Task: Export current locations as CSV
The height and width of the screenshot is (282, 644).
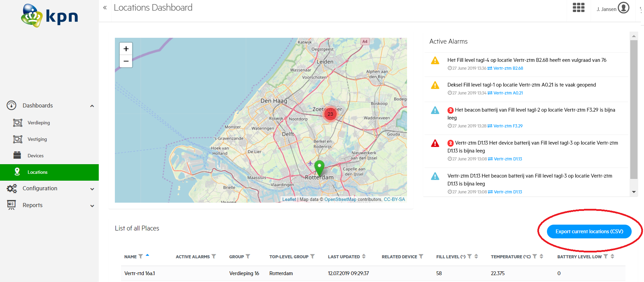Action: (589, 232)
